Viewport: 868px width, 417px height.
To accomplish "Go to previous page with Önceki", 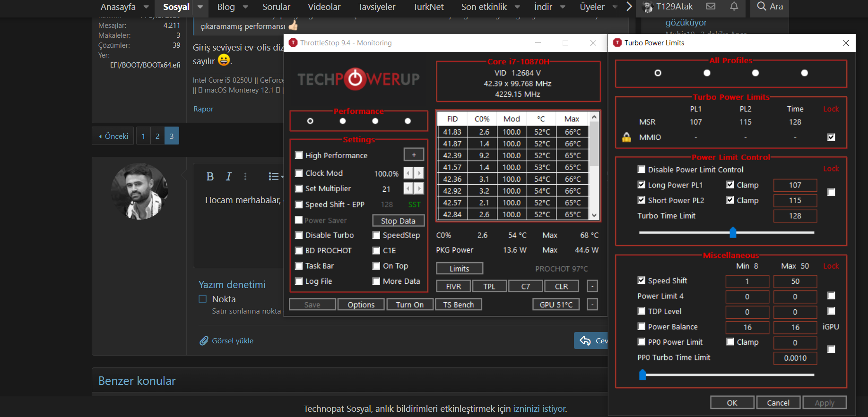I will pos(113,136).
